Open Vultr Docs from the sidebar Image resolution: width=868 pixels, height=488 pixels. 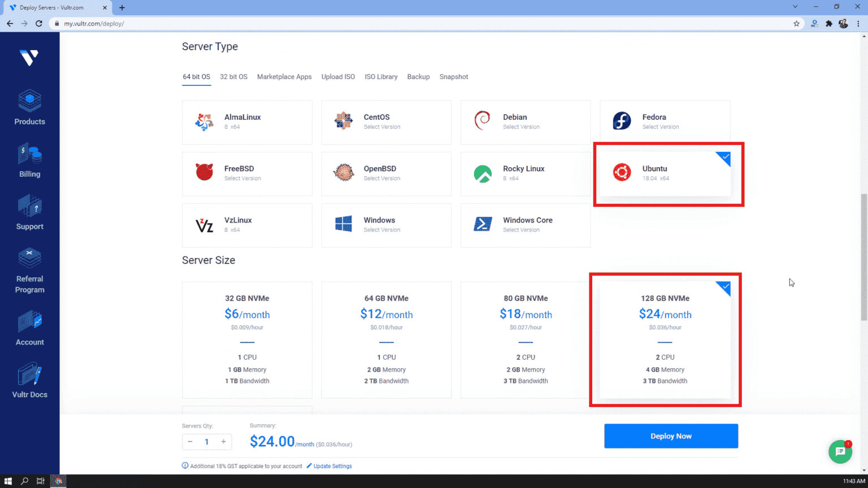click(x=29, y=380)
